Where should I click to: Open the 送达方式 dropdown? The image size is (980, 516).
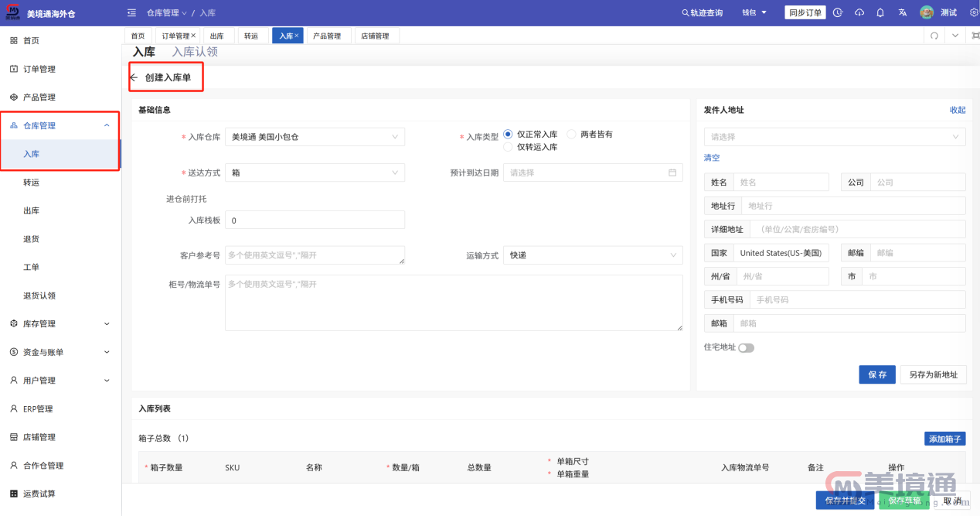315,173
